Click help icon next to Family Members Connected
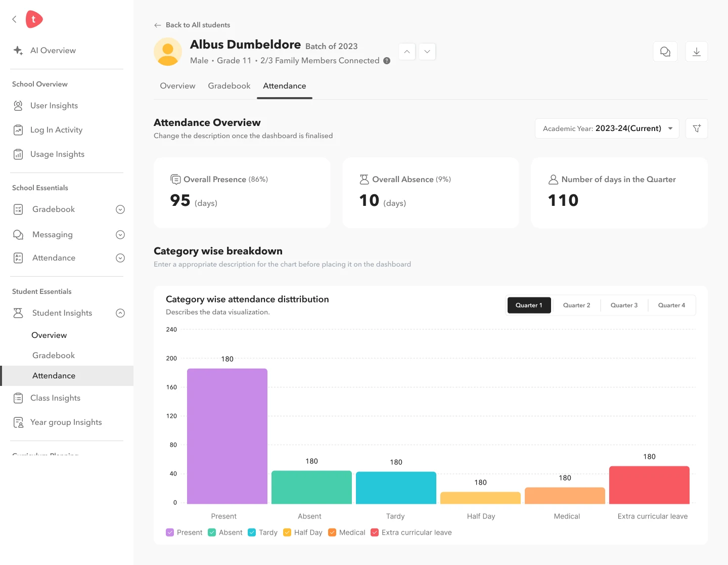The image size is (728, 565). (387, 61)
